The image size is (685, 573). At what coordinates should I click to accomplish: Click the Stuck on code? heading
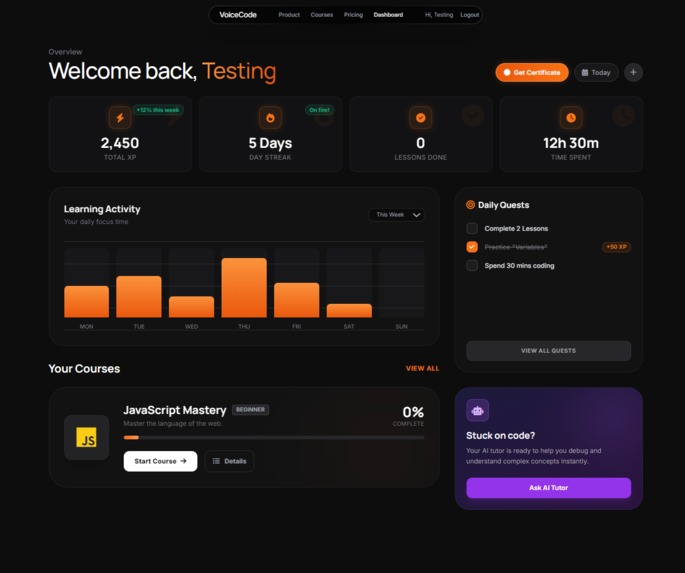[x=500, y=435]
